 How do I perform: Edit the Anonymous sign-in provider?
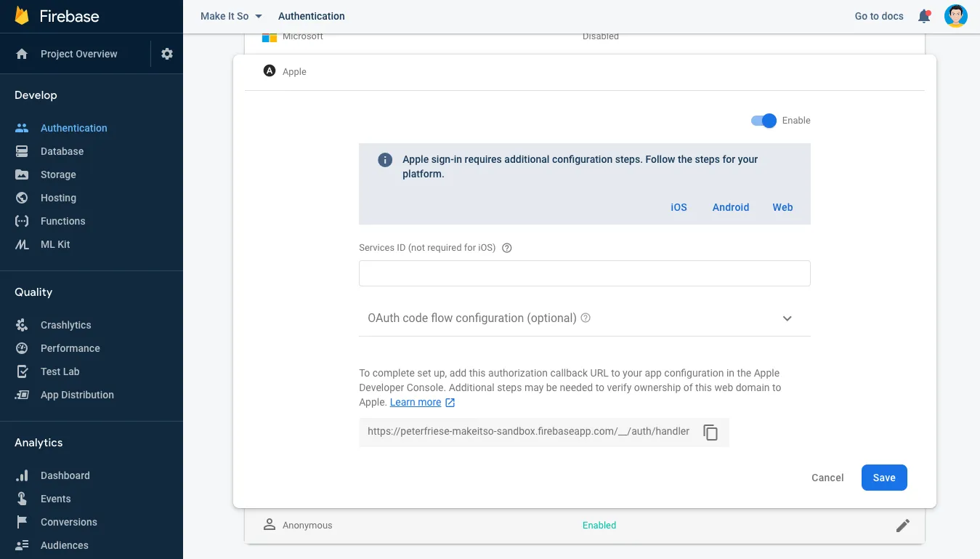coord(902,525)
